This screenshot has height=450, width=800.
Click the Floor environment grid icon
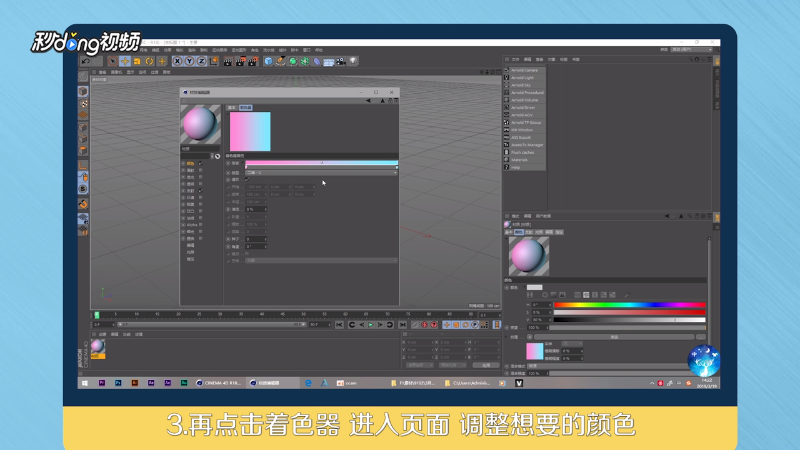(x=329, y=61)
